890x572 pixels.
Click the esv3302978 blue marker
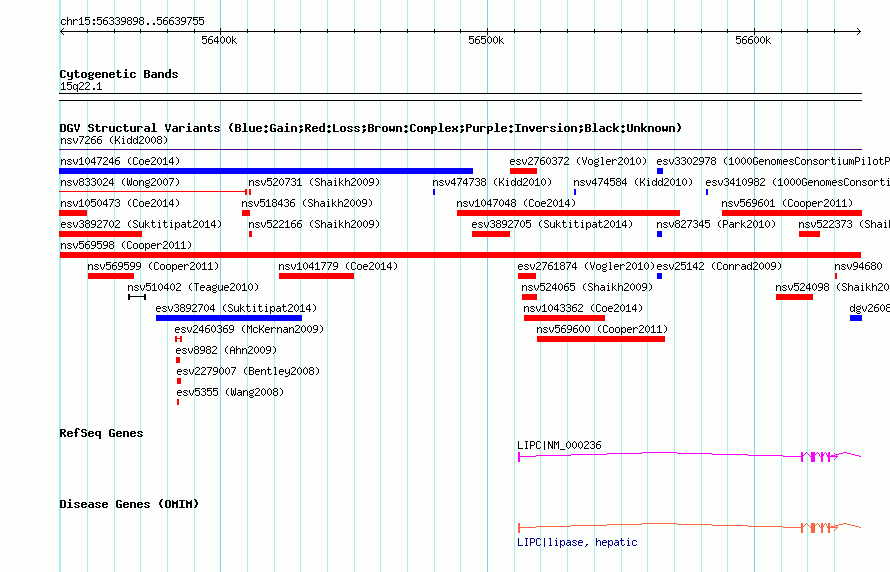(660, 171)
